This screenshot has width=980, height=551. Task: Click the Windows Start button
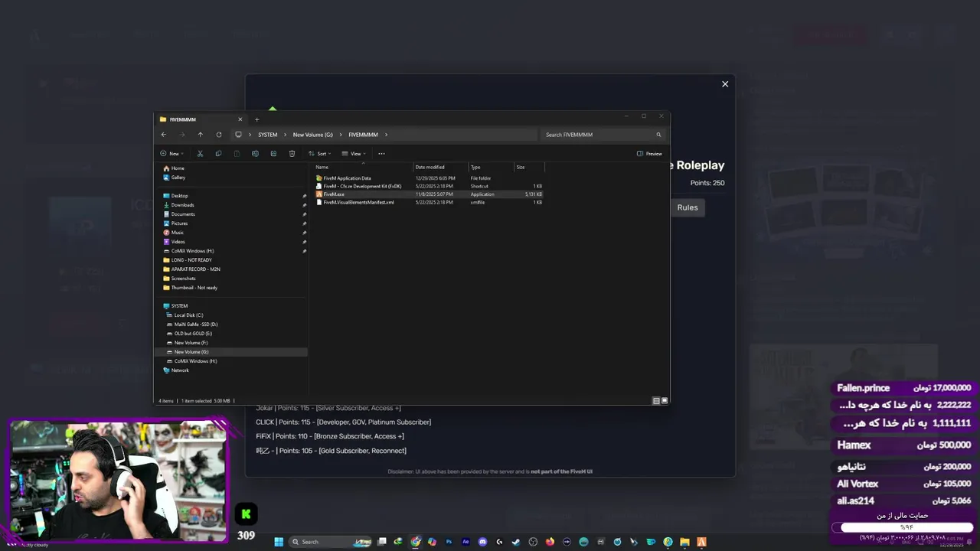[279, 542]
